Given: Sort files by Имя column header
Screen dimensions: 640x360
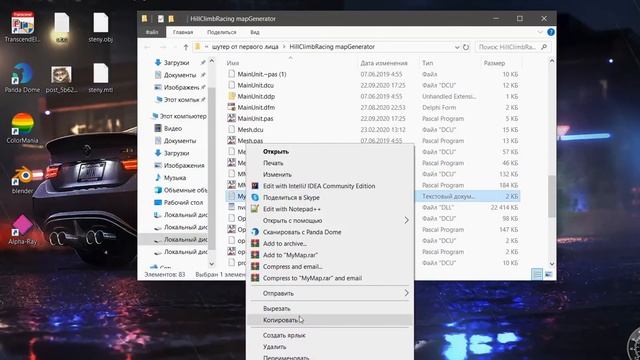Looking at the screenshot, I should coord(233,63).
